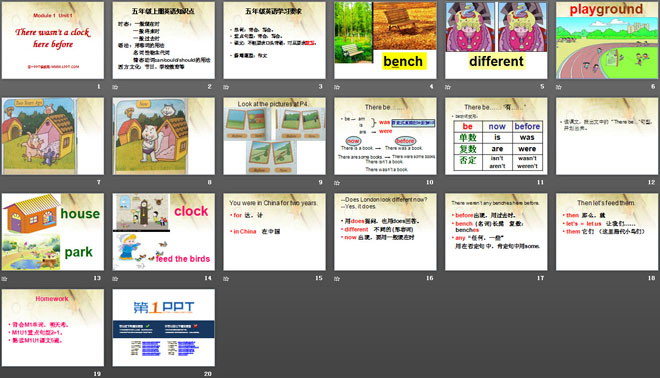The image size is (660, 378).
Task: Click animation star icon under slide 16
Action: point(337,279)
